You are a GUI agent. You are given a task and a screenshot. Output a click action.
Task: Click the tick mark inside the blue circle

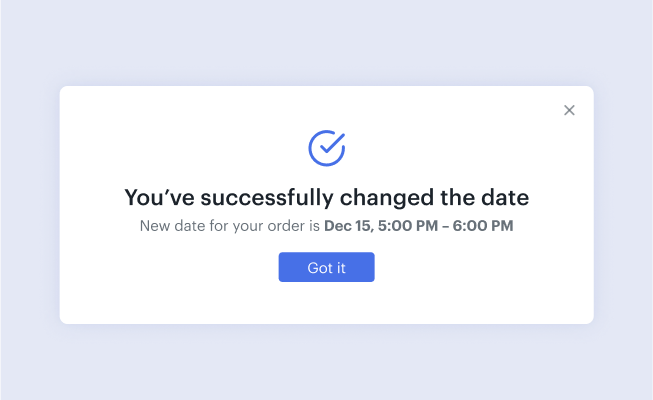[332, 143]
